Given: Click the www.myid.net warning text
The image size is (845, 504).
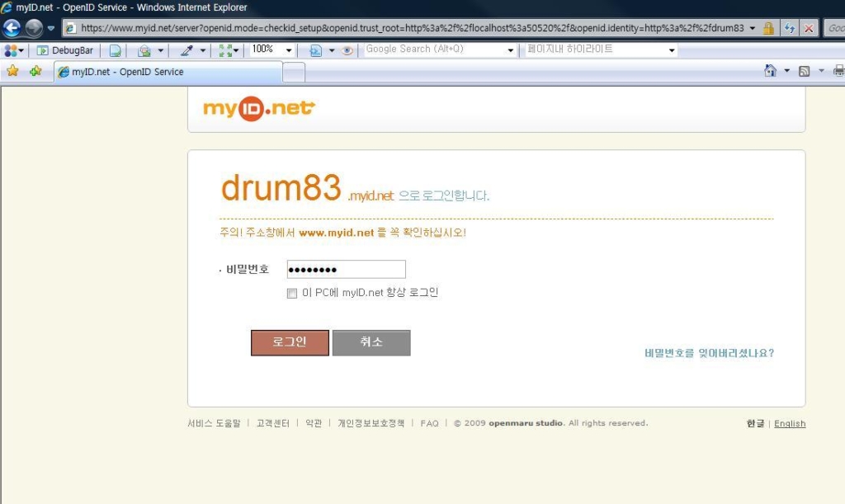Looking at the screenshot, I should [x=337, y=233].
